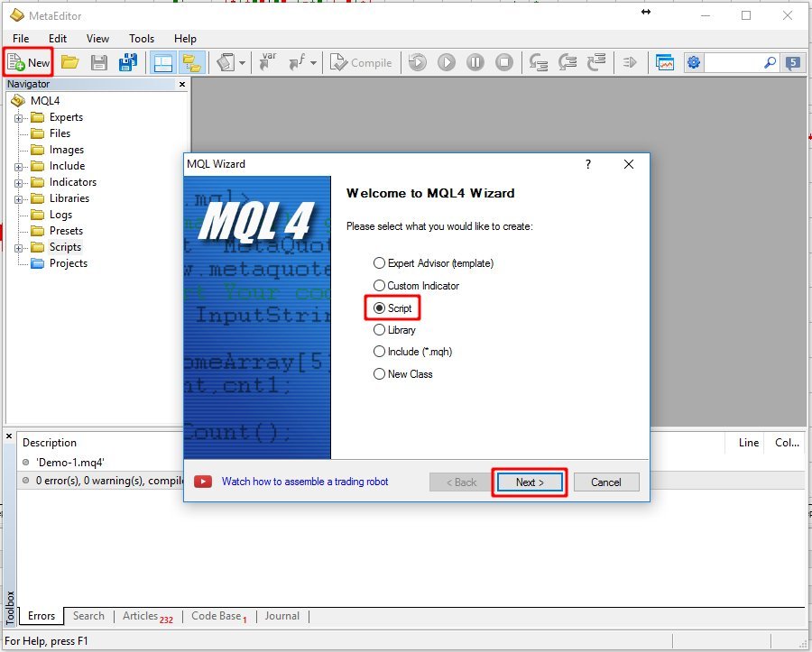Expand the Libraries folder
The height and width of the screenshot is (652, 812).
pos(18,199)
